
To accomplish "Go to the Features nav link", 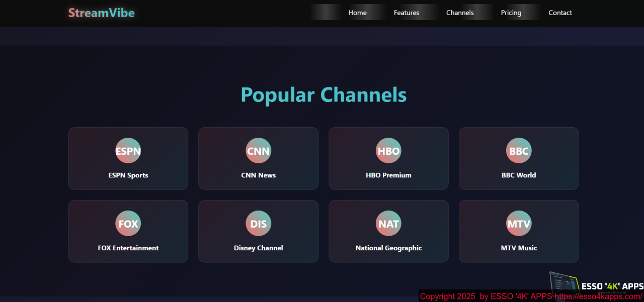I will click(x=407, y=13).
